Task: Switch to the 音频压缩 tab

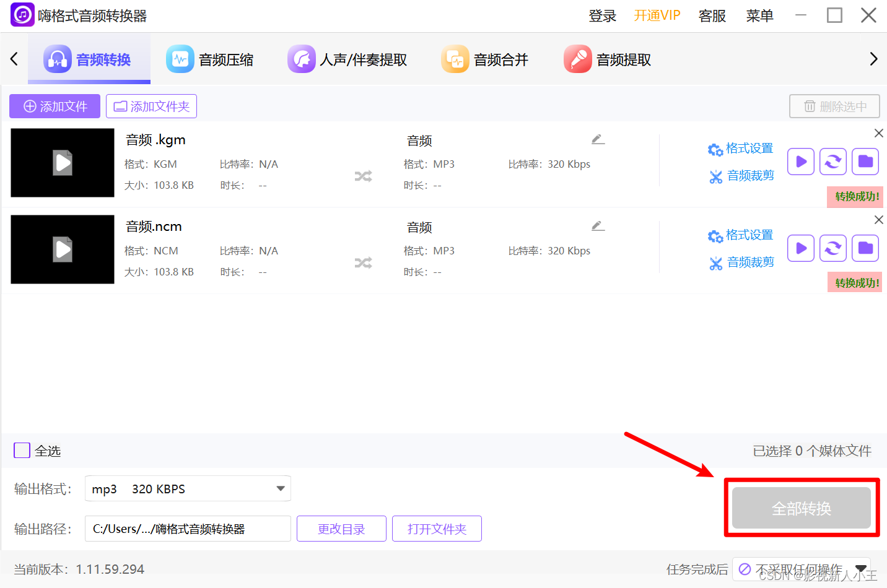Action: pyautogui.click(x=210, y=59)
